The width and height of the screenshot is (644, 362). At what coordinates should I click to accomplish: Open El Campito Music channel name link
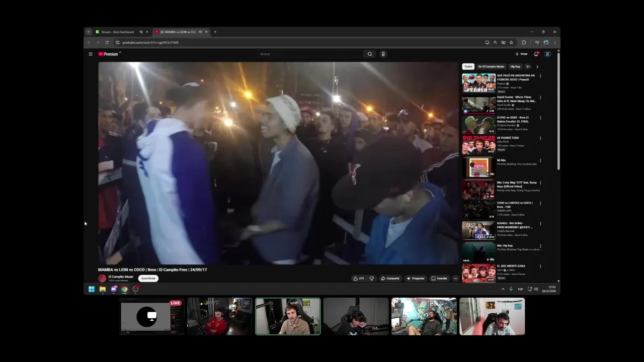[121, 277]
